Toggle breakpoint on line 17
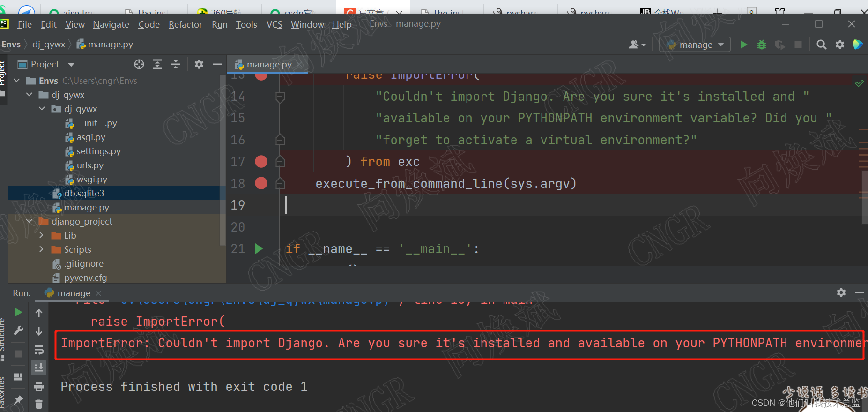Viewport: 868px width, 412px height. [261, 162]
